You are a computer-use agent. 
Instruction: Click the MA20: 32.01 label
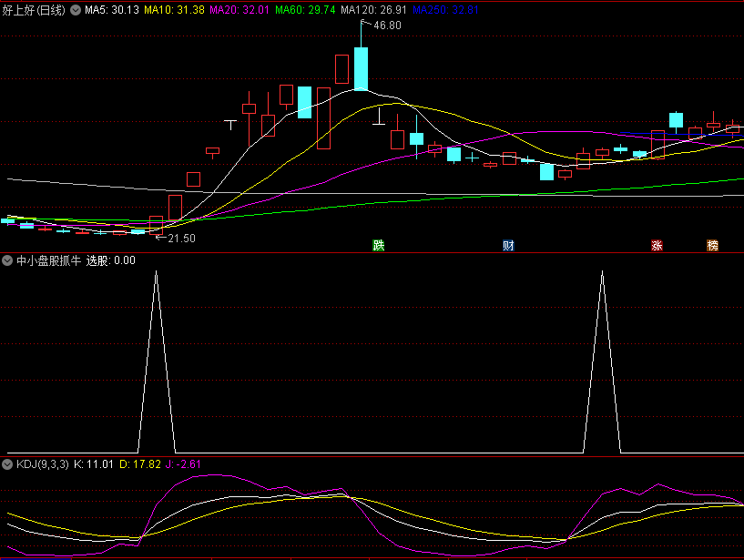pos(240,10)
